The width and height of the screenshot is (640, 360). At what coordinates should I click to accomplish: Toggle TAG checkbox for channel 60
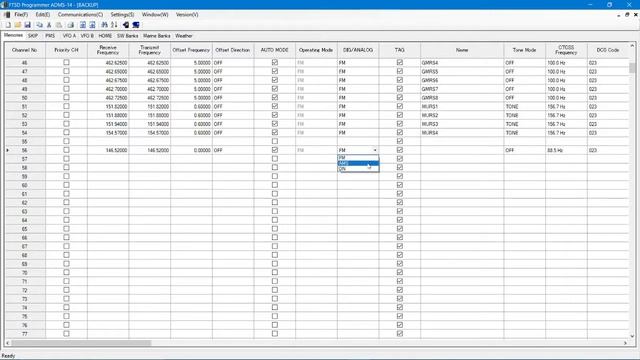pyautogui.click(x=400, y=185)
